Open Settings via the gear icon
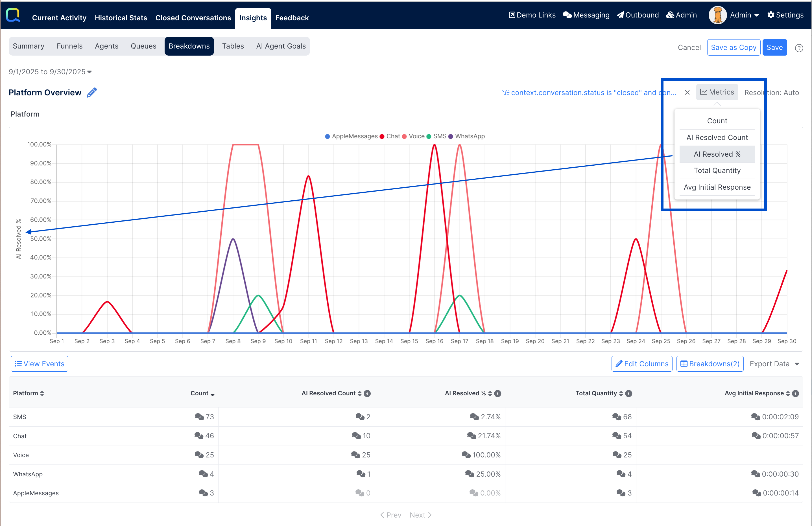Image resolution: width=812 pixels, height=526 pixels. 771,15
